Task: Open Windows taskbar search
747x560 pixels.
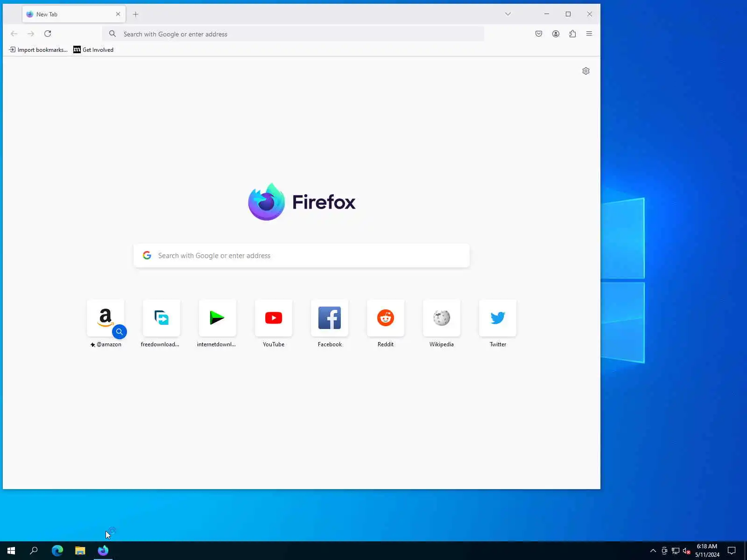Action: click(x=34, y=551)
